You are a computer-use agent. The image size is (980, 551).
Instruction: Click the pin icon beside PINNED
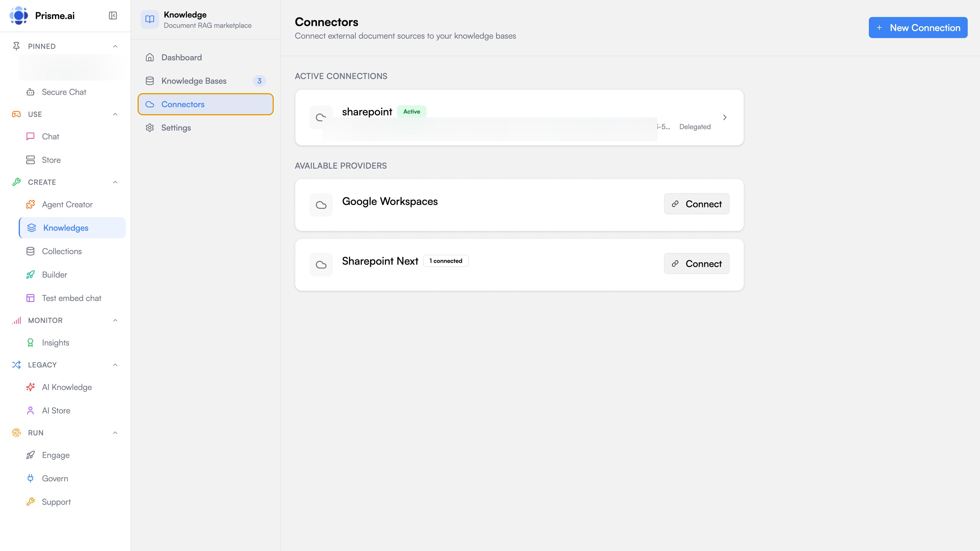[16, 46]
